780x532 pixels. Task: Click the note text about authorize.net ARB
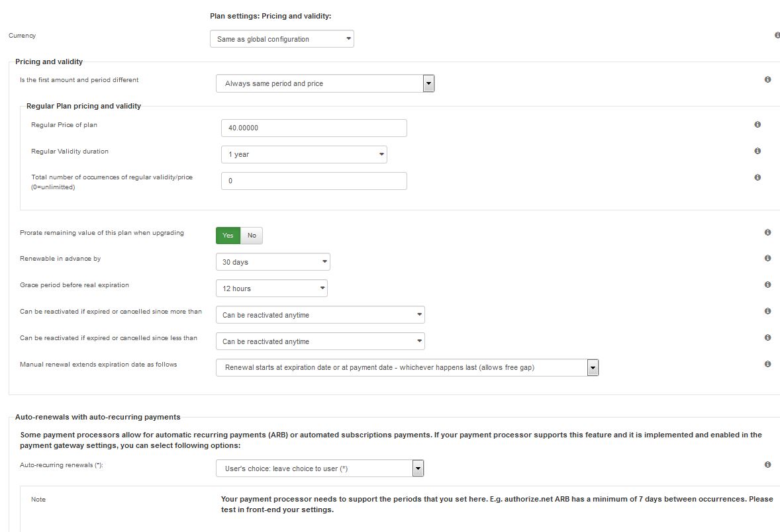[497, 504]
